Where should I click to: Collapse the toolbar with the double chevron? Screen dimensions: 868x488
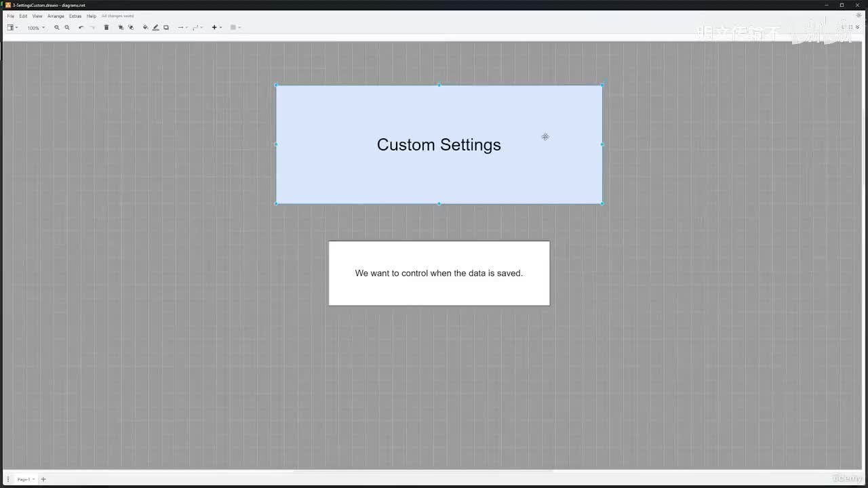click(858, 27)
